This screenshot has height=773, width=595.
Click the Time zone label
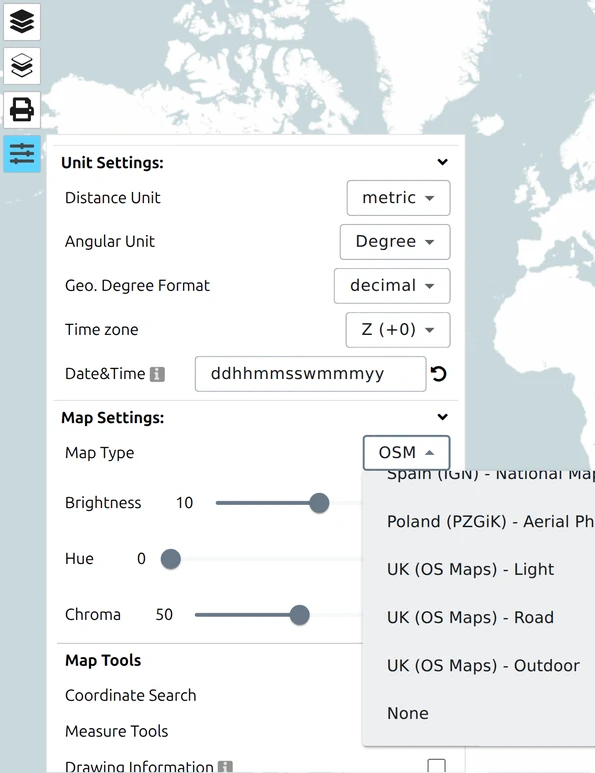click(102, 329)
